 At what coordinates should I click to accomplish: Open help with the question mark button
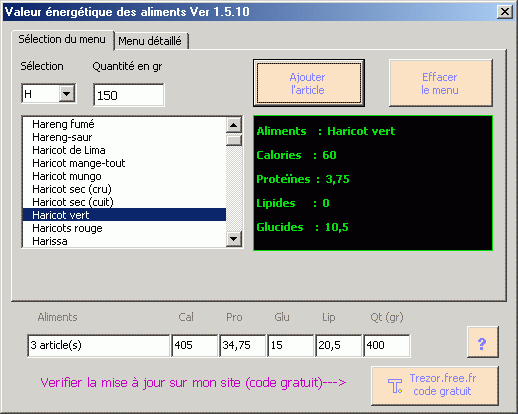pyautogui.click(x=482, y=343)
